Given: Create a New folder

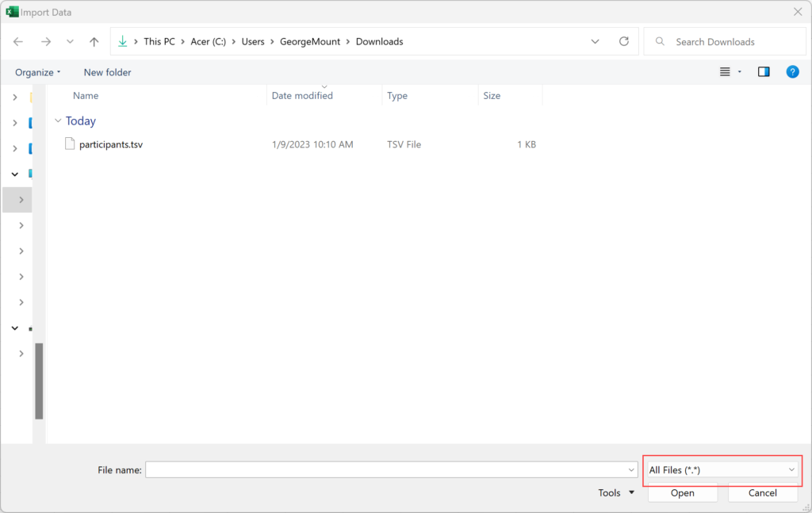Looking at the screenshot, I should click(108, 72).
